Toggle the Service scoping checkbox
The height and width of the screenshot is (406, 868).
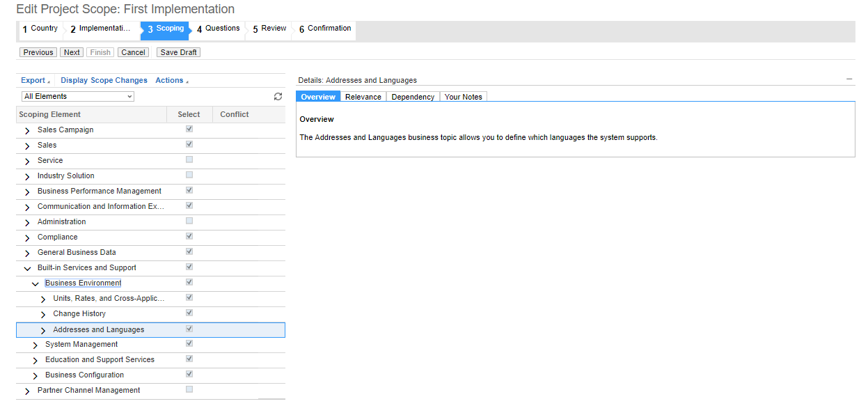click(189, 160)
